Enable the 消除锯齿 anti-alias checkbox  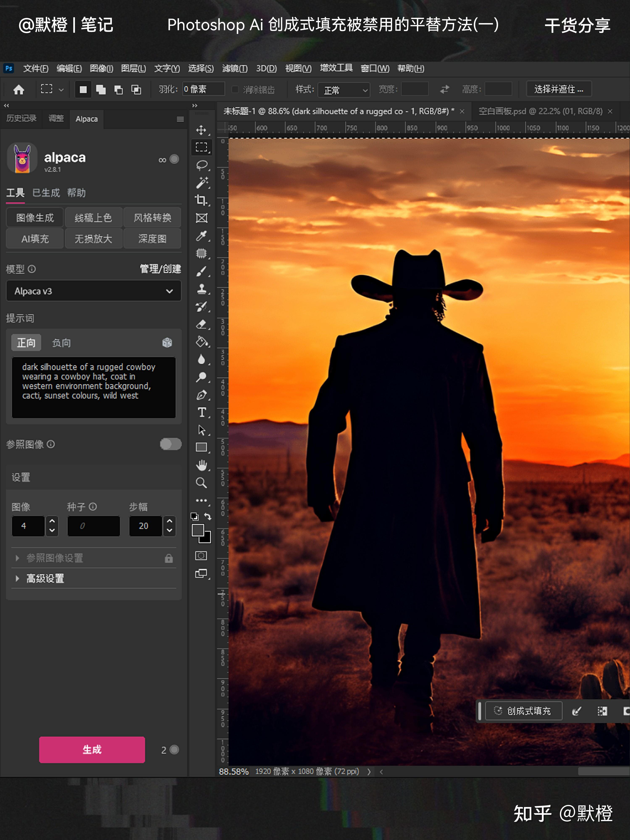click(235, 89)
